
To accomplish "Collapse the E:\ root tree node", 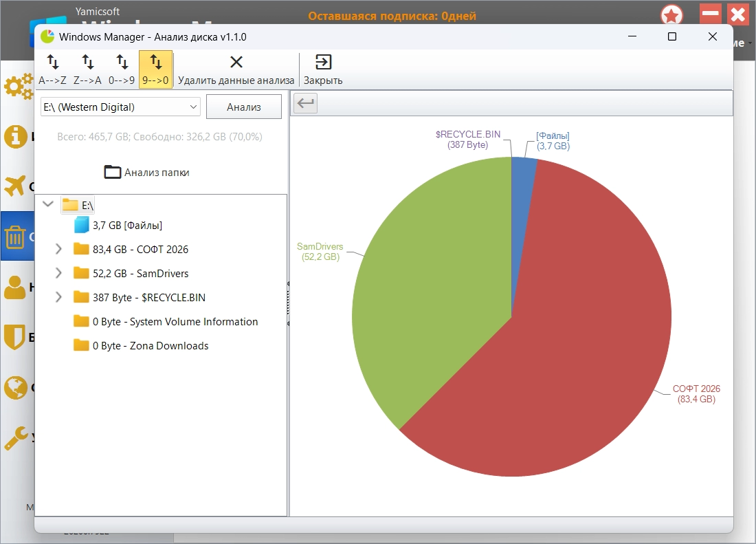I will 47,204.
